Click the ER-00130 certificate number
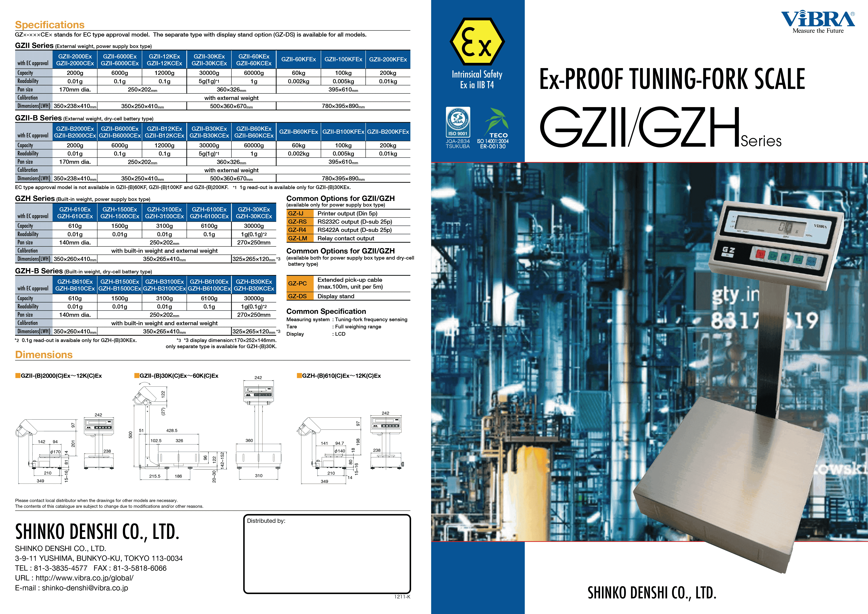Viewport: 868px width, 614px height. tap(493, 147)
